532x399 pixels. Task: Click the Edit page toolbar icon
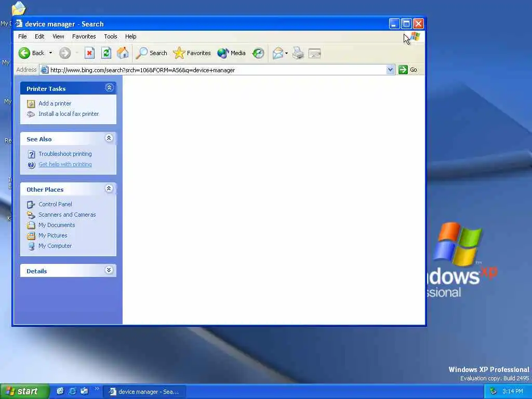click(x=314, y=54)
